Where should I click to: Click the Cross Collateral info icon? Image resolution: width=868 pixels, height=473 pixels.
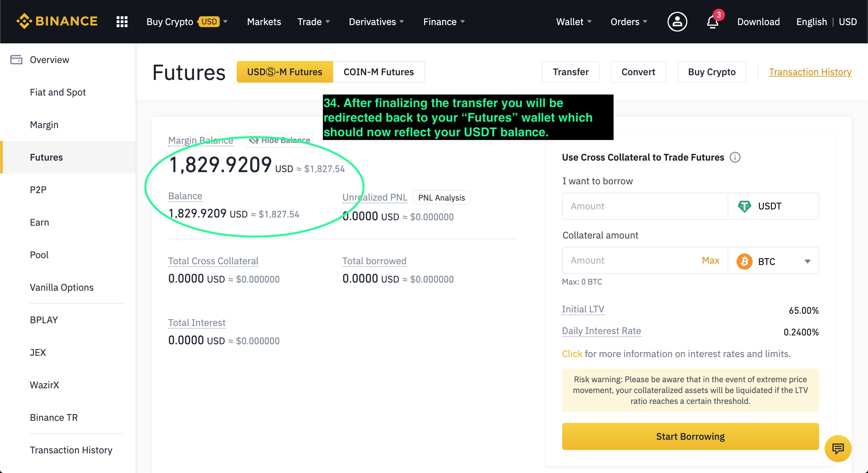(x=735, y=157)
